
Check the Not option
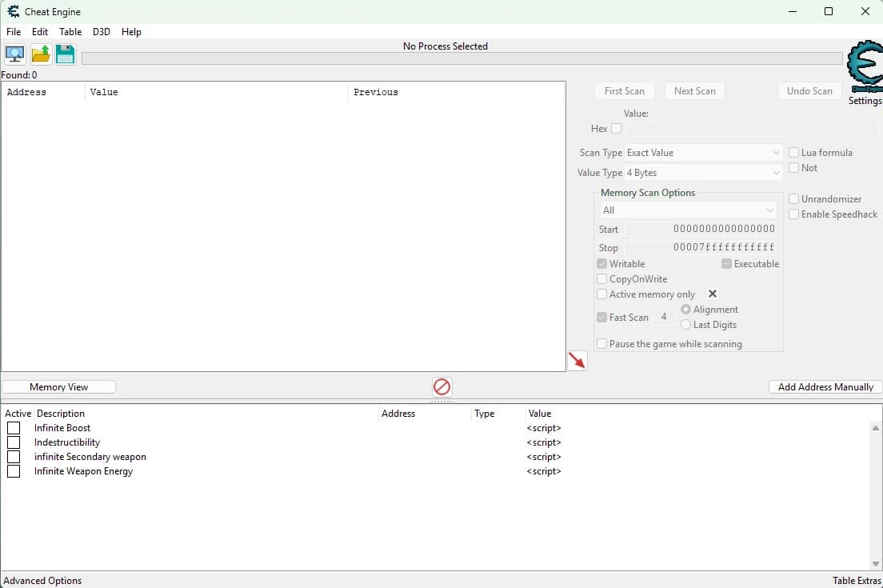click(794, 168)
